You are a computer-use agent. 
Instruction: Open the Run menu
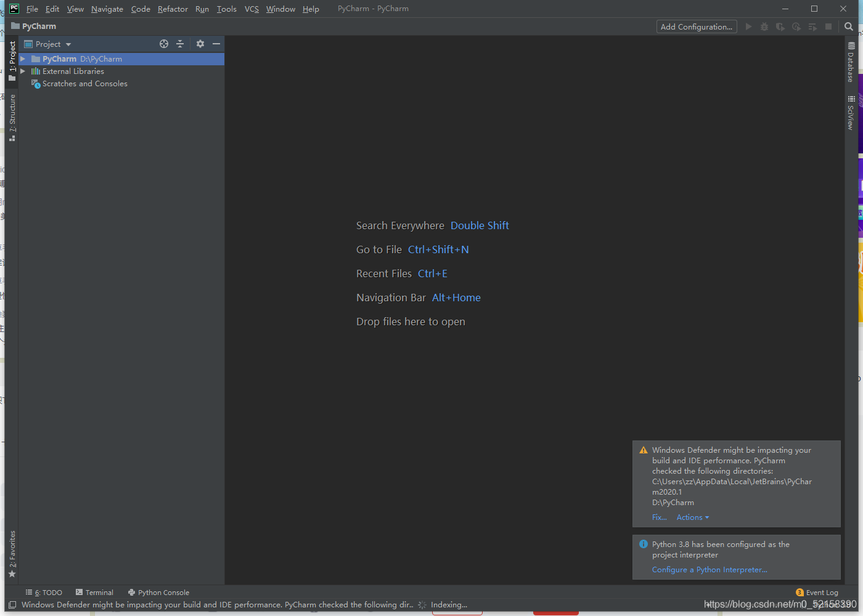(x=202, y=9)
